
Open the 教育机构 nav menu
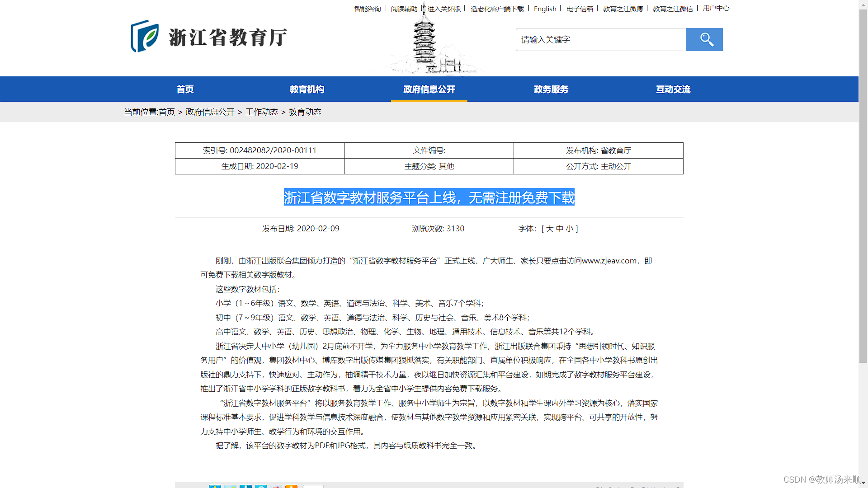pyautogui.click(x=307, y=89)
